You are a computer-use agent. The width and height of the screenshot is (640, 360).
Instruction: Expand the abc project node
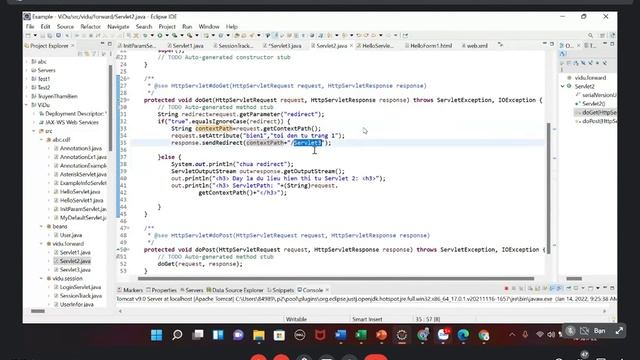pos(27,62)
